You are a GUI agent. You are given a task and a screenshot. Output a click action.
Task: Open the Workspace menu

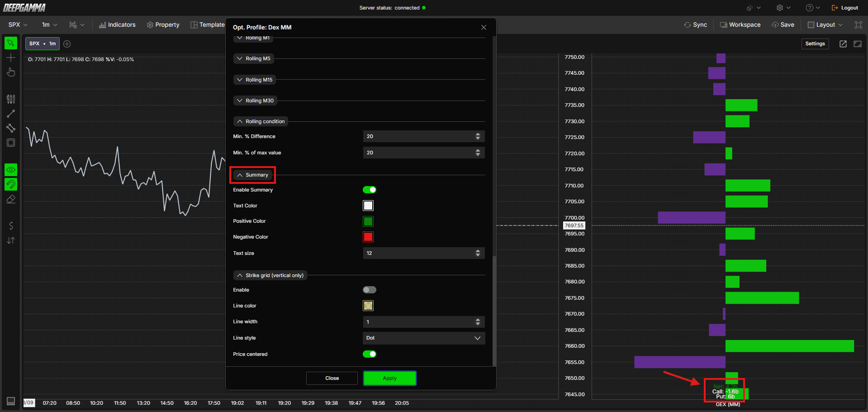click(x=740, y=25)
